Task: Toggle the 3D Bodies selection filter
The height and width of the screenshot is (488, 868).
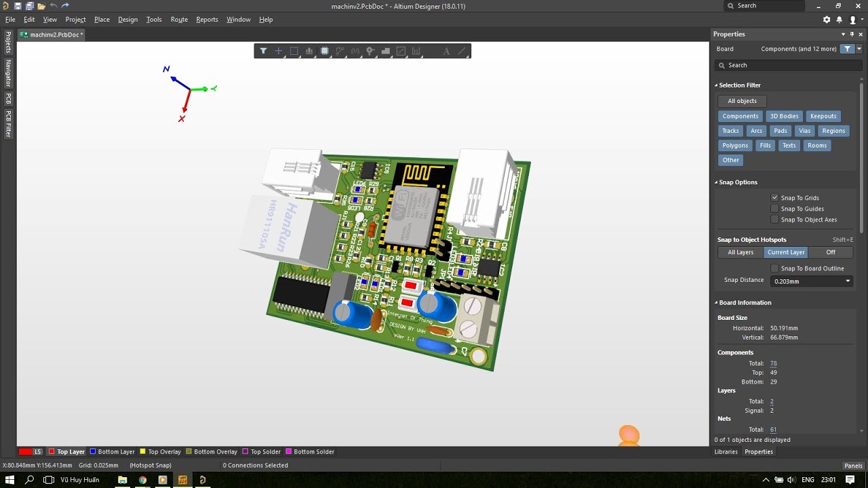Action: coord(784,116)
